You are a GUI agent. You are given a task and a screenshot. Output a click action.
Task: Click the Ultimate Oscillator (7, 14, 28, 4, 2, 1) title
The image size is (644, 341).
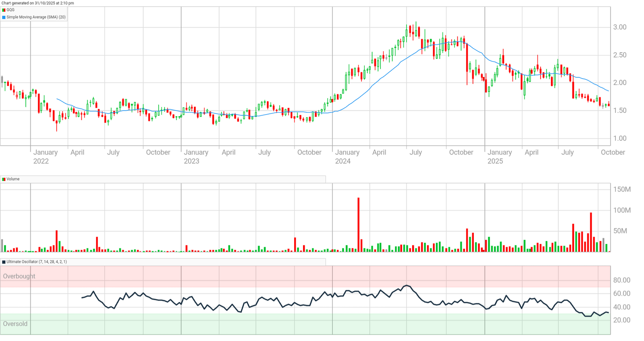(x=37, y=262)
